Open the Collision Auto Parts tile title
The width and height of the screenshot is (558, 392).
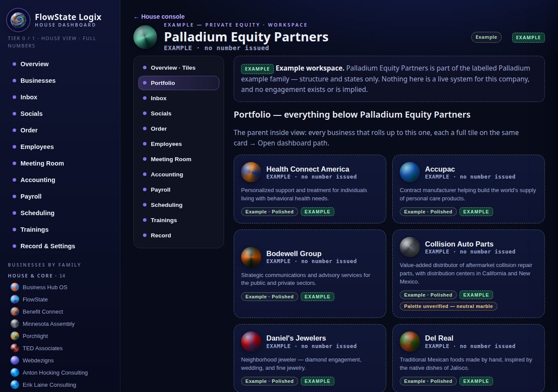[x=459, y=244]
